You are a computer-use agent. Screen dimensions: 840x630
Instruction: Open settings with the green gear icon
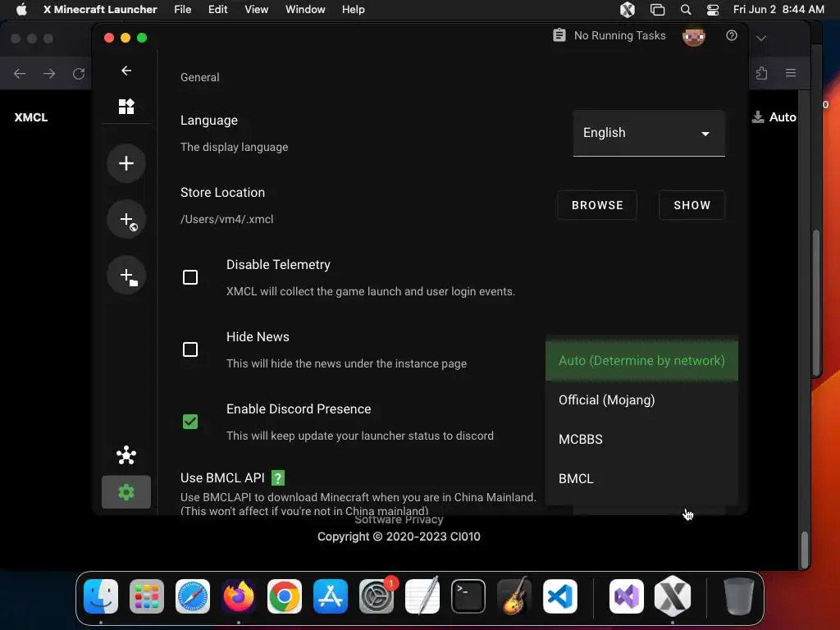tap(126, 492)
